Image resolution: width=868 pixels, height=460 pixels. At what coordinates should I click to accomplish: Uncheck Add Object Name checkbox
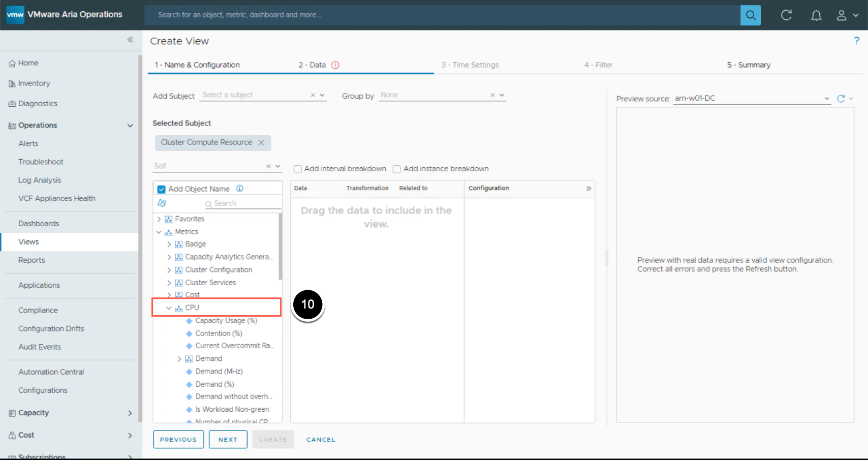click(162, 189)
